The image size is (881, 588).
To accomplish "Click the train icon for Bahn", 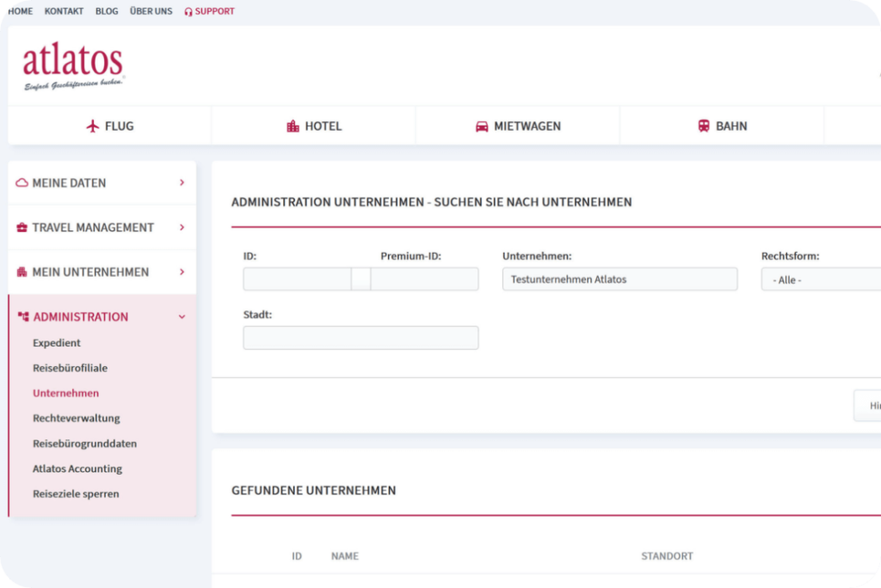I will tap(704, 126).
